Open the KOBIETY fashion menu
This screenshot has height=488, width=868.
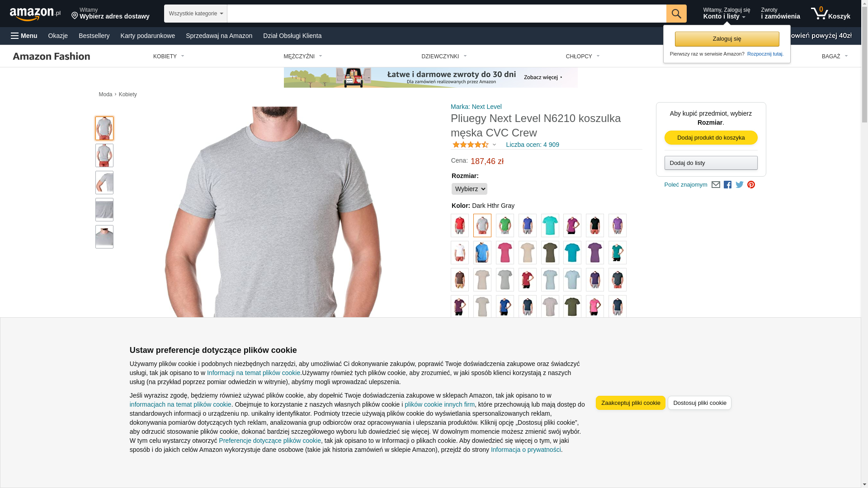pos(169,56)
